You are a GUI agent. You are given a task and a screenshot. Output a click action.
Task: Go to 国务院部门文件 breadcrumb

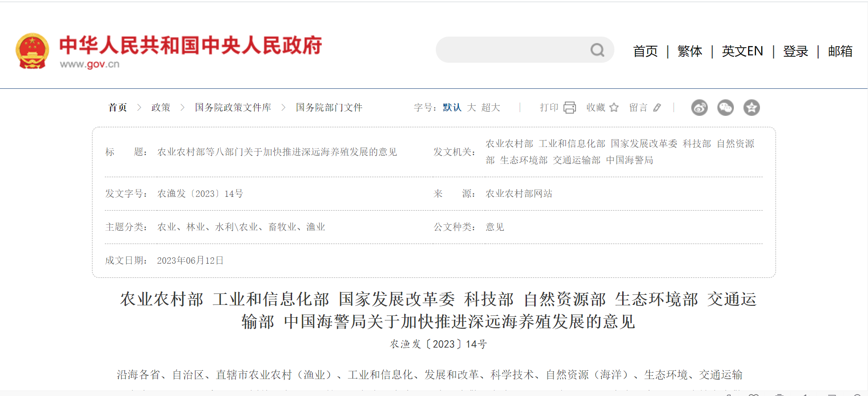tap(329, 108)
